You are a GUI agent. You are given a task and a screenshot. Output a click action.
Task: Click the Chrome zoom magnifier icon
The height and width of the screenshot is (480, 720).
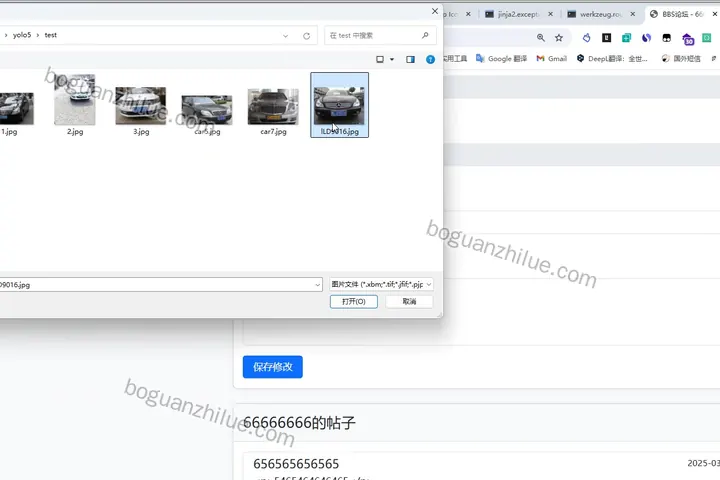[541, 38]
